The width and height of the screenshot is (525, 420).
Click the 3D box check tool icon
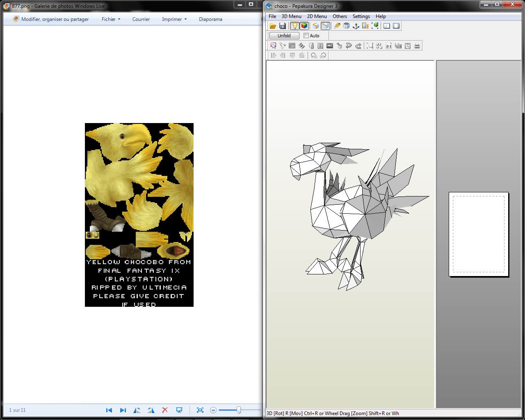(339, 46)
